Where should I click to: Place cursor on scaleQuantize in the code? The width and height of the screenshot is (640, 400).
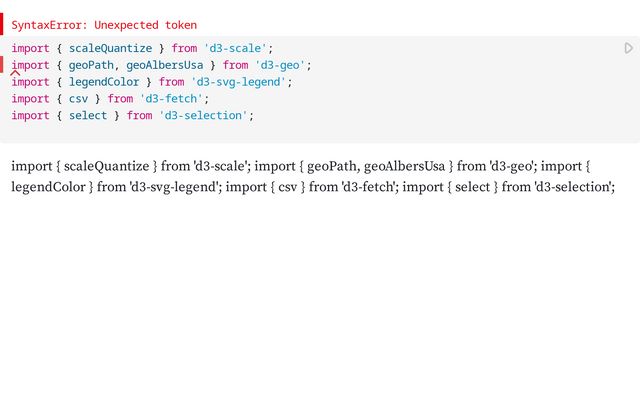tap(110, 48)
